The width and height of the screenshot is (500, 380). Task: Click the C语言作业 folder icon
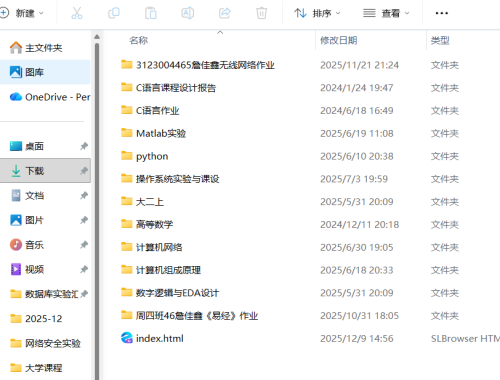tap(127, 110)
